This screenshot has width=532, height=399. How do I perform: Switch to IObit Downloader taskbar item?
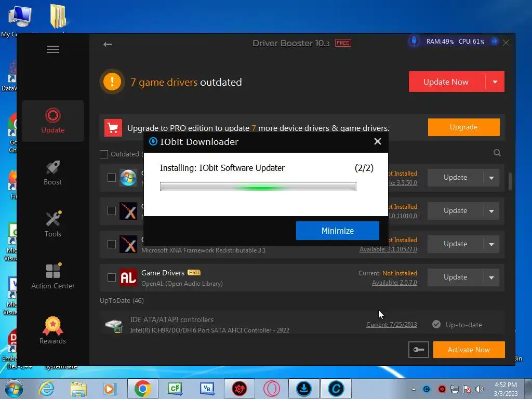[303, 389]
